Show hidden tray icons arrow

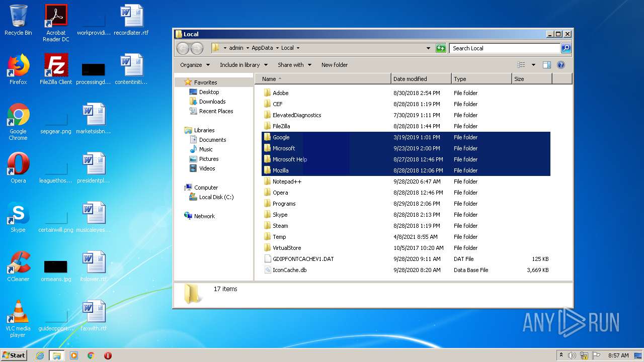561,355
